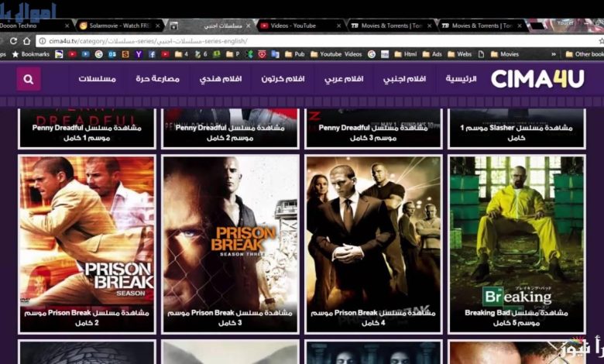The width and height of the screenshot is (604, 364).
Task: Open the red shield bookmark icon
Action: tap(262, 54)
